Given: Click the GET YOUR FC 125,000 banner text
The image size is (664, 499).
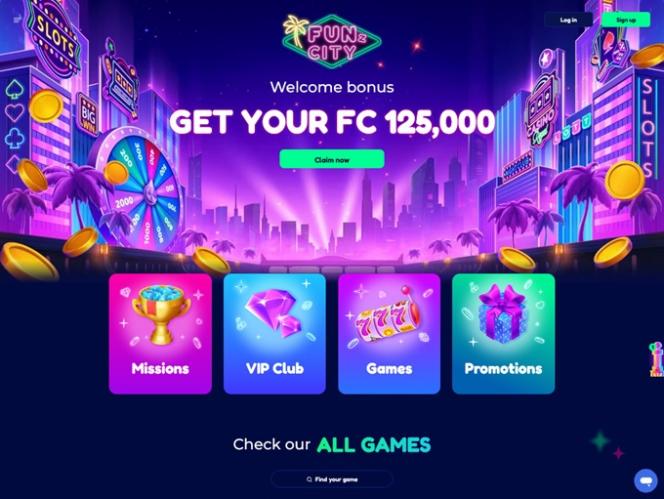Looking at the screenshot, I should (332, 122).
